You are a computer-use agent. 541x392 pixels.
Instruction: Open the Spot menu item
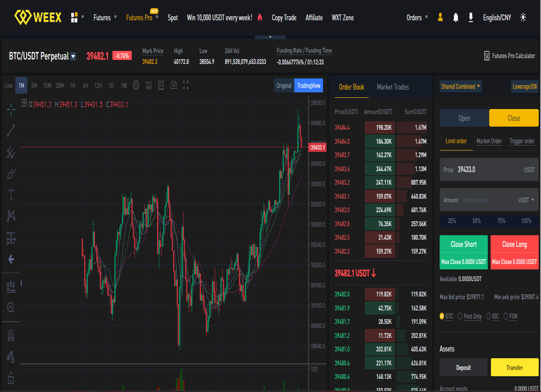pyautogui.click(x=173, y=18)
